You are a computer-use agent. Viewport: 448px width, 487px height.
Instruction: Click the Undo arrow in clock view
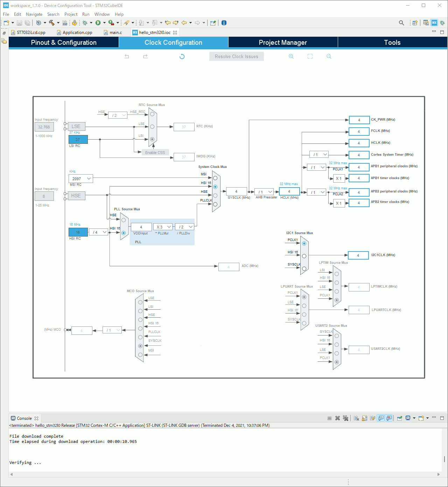127,56
